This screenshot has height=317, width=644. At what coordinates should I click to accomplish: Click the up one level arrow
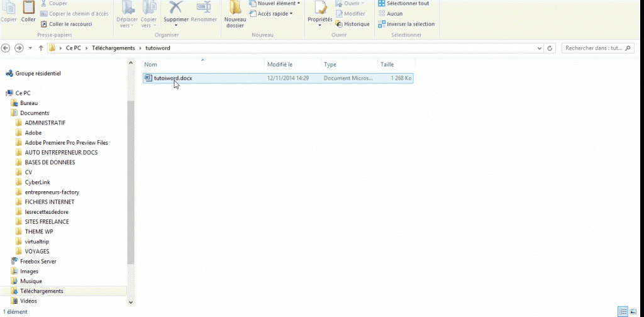41,48
